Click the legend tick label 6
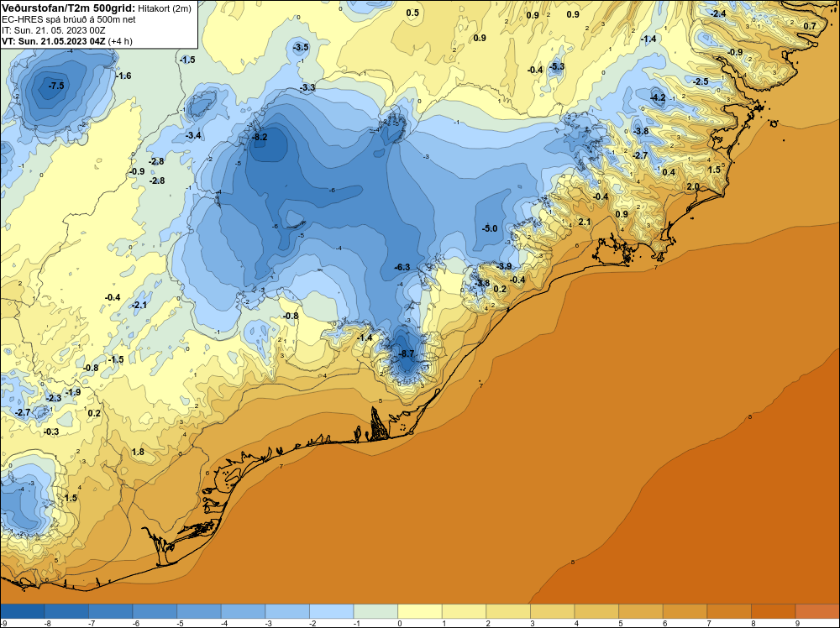 pos(664,623)
